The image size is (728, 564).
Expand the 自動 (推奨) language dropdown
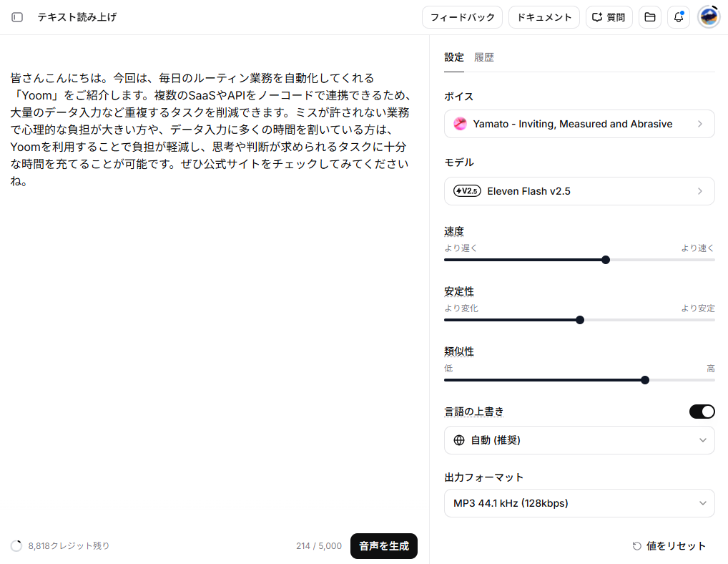(x=579, y=440)
